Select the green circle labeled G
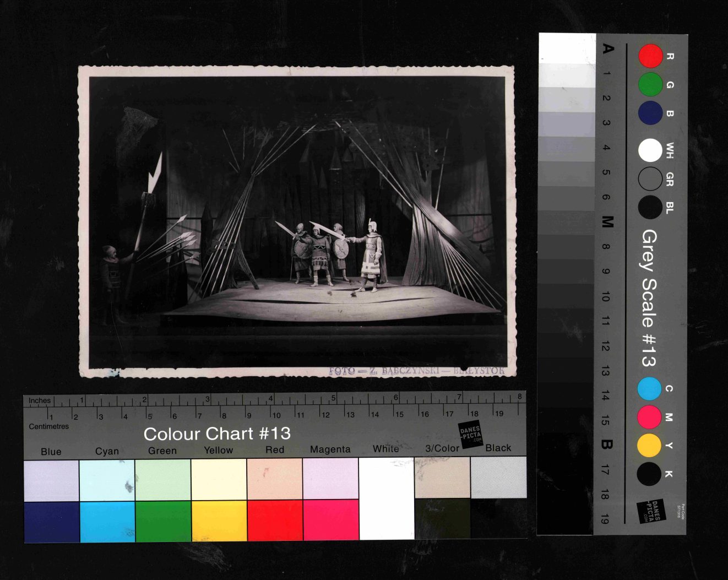 click(650, 85)
